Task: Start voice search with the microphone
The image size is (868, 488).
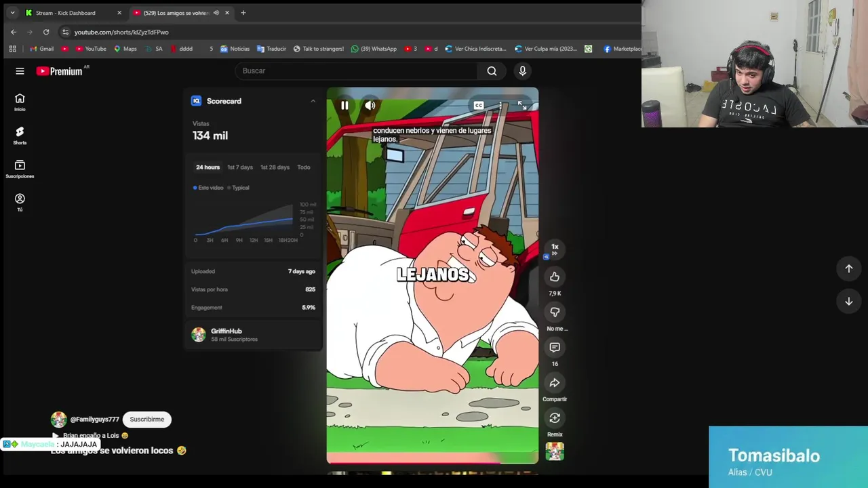Action: pyautogui.click(x=522, y=71)
